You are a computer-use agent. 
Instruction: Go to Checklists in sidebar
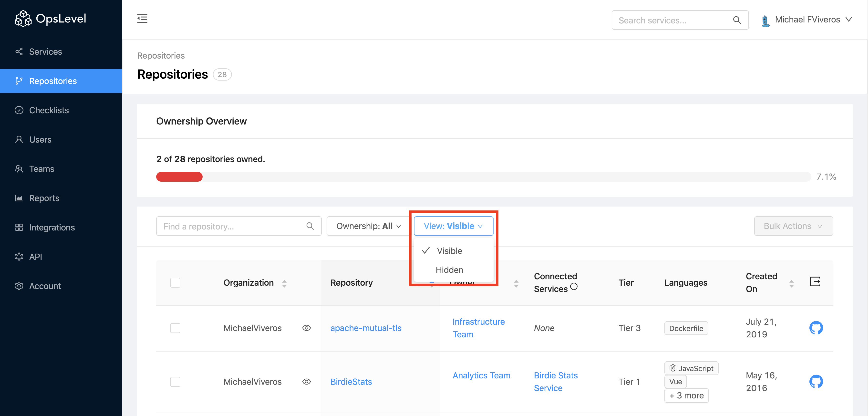pyautogui.click(x=61, y=110)
